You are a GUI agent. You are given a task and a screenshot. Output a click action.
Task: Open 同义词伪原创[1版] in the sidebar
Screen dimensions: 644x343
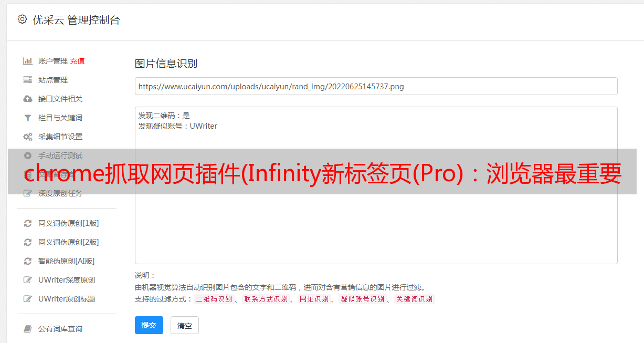(69, 223)
